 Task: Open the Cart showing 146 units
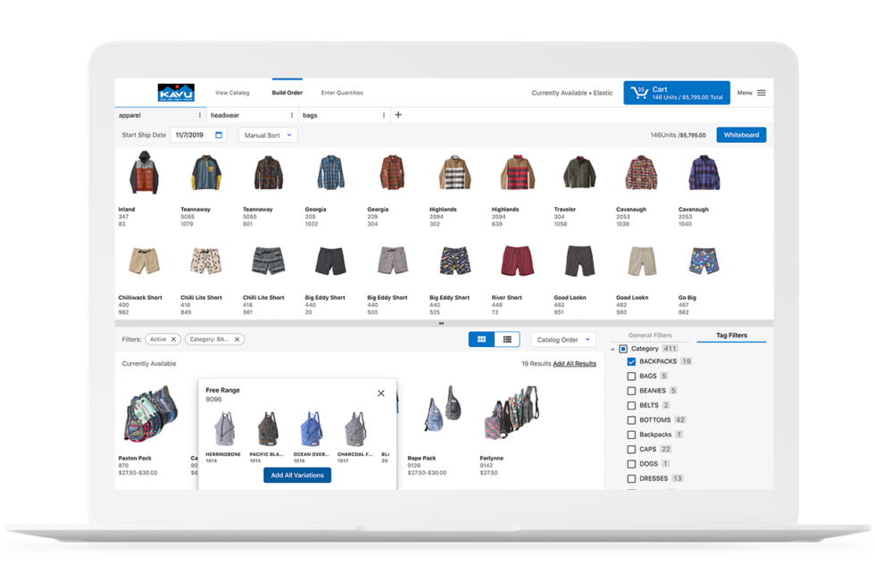tap(676, 92)
